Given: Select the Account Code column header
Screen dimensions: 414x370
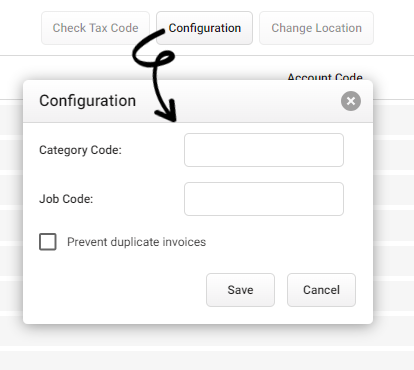Looking at the screenshot, I should [325, 77].
